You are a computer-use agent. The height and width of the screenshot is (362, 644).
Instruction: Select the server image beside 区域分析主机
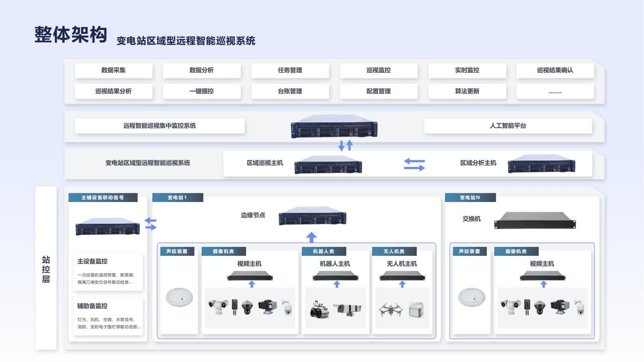[542, 165]
